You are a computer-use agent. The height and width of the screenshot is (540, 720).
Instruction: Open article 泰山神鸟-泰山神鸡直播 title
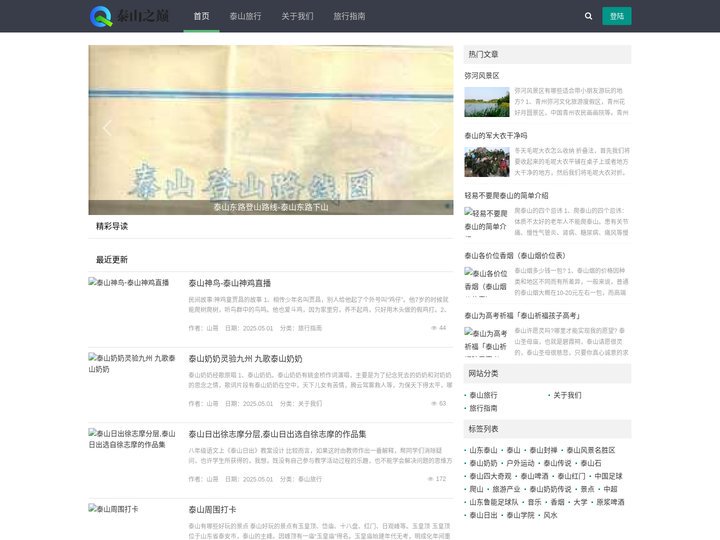pyautogui.click(x=230, y=283)
